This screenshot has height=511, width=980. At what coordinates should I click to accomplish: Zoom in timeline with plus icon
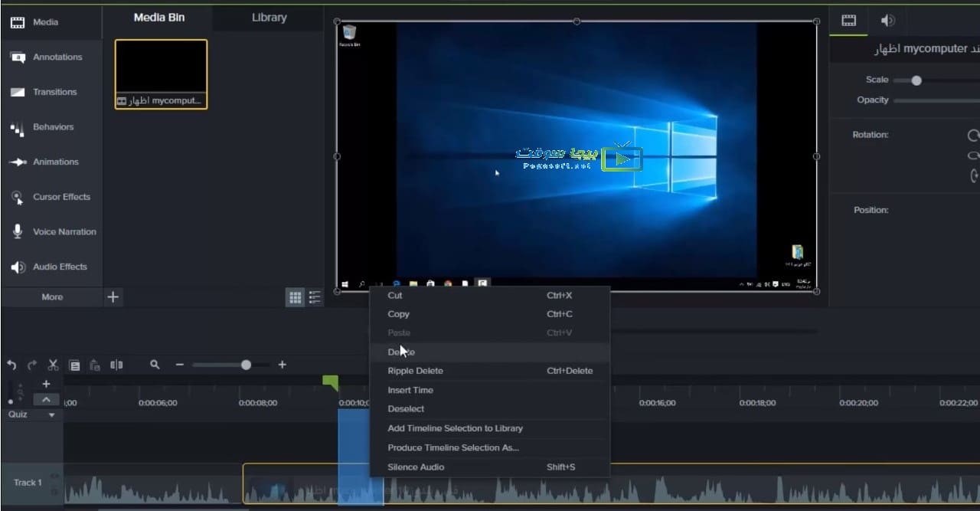click(x=282, y=365)
